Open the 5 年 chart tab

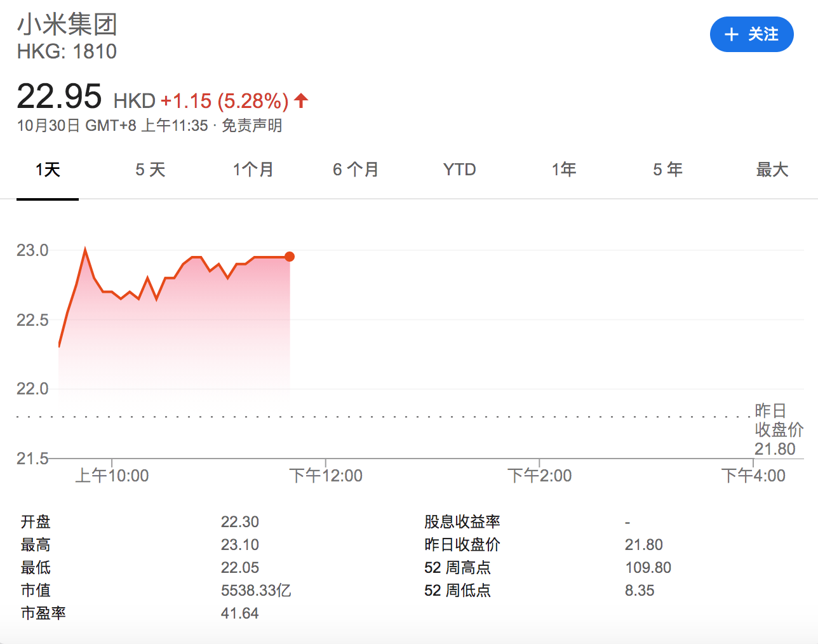tap(667, 170)
